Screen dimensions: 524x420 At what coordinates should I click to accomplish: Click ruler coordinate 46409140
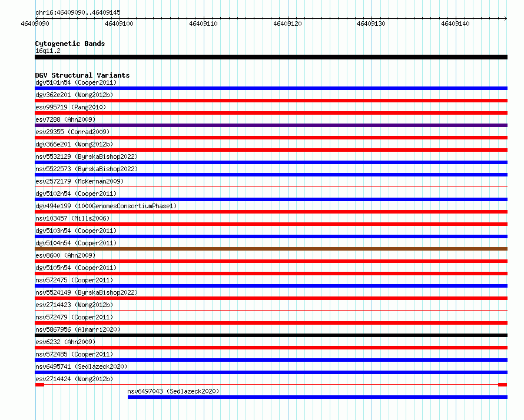(455, 24)
